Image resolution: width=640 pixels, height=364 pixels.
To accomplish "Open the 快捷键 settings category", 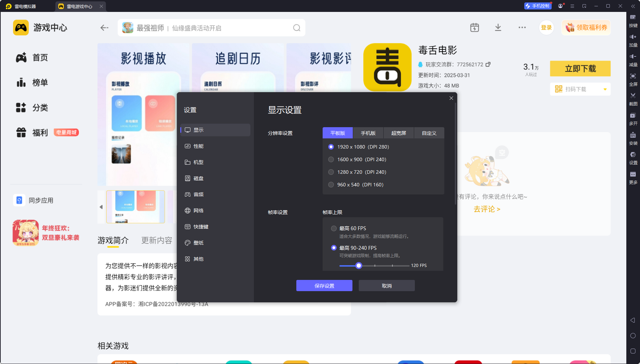I will (x=215, y=227).
